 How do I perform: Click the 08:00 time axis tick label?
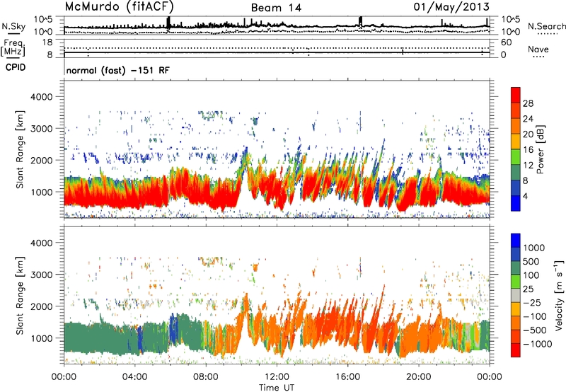coord(205,377)
